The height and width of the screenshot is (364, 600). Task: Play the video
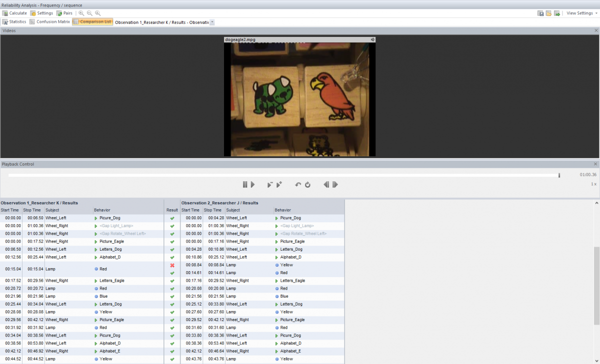point(253,185)
